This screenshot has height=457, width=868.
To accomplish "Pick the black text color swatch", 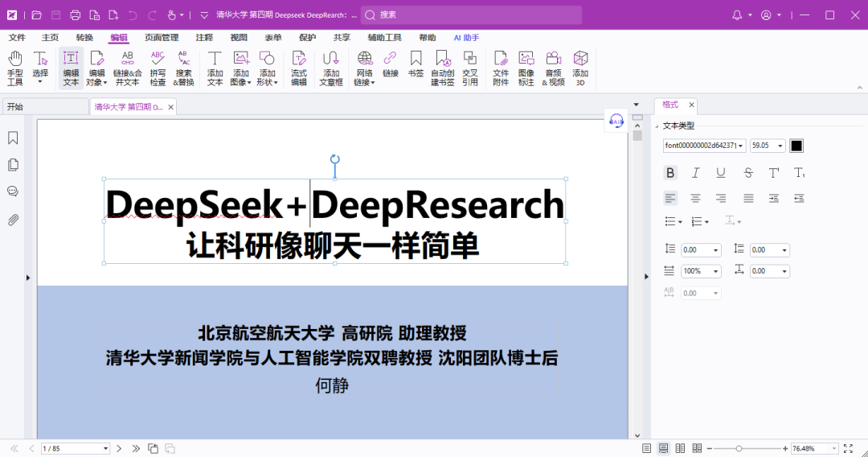I will point(796,146).
